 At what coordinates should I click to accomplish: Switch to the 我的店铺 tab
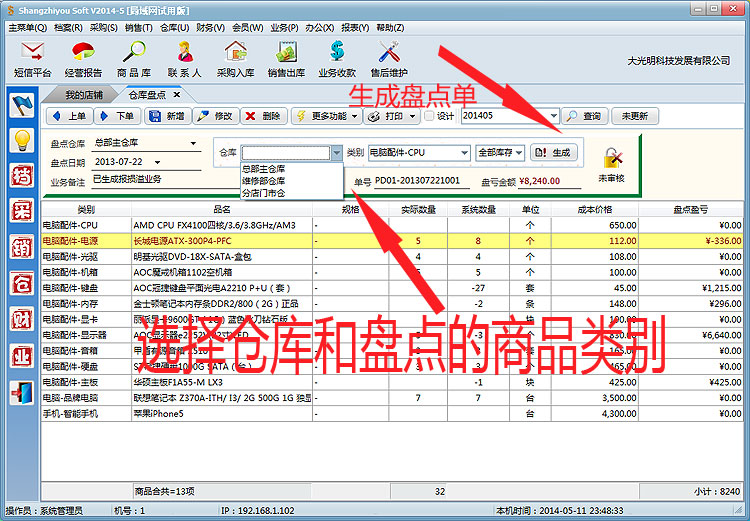point(84,95)
